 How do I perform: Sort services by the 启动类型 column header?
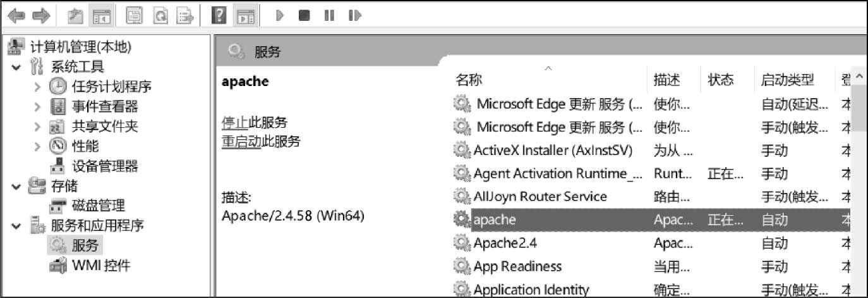click(787, 80)
